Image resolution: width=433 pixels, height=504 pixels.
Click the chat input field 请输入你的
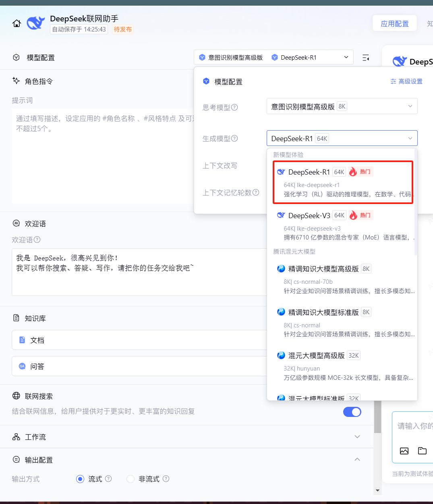click(x=414, y=426)
